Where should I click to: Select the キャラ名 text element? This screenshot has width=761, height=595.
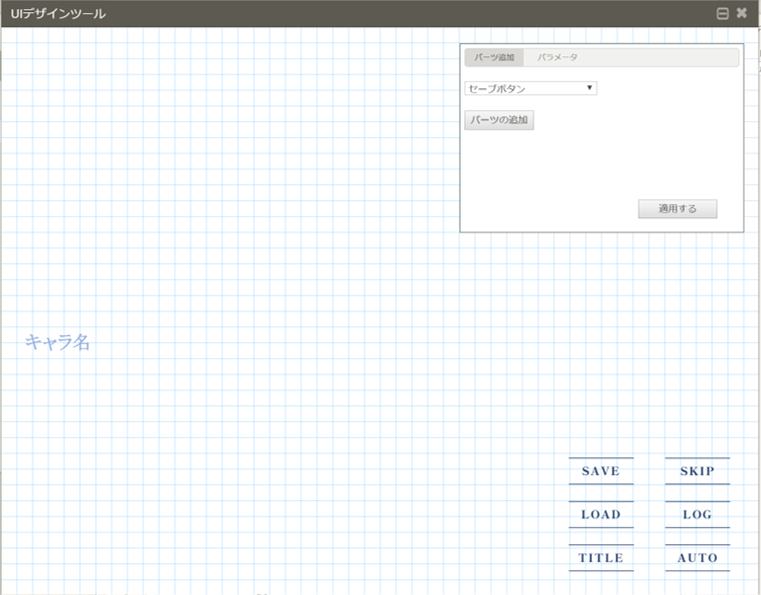coord(57,342)
